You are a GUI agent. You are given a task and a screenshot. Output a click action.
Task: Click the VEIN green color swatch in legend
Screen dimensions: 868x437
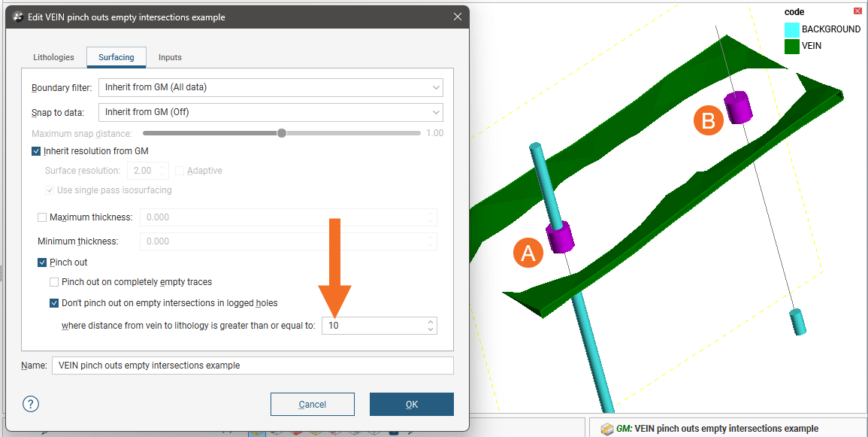pyautogui.click(x=791, y=46)
